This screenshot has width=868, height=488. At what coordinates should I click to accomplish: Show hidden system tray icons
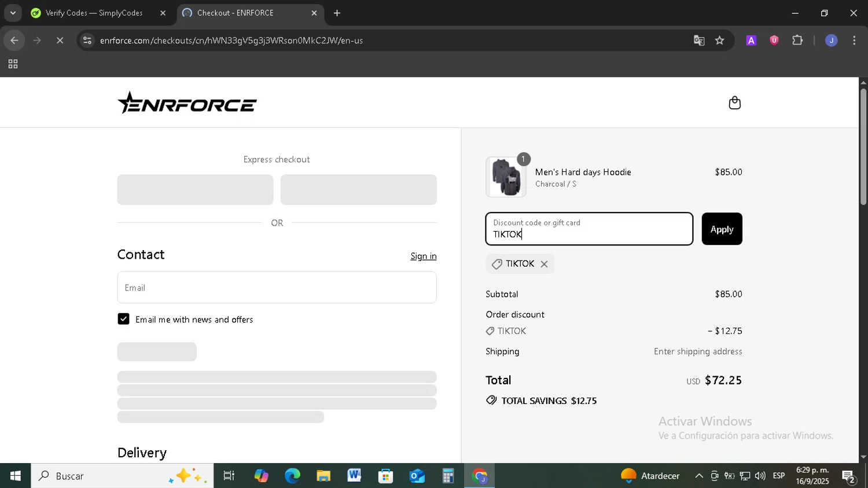(699, 476)
